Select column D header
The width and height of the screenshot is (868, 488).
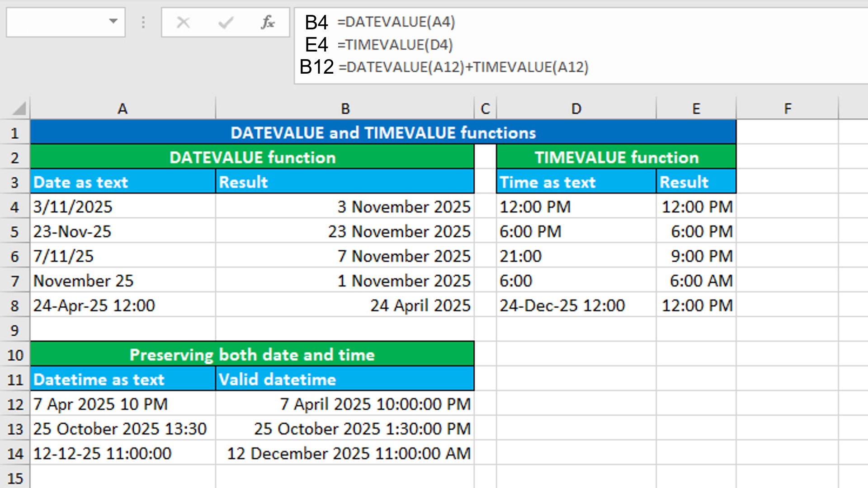576,108
